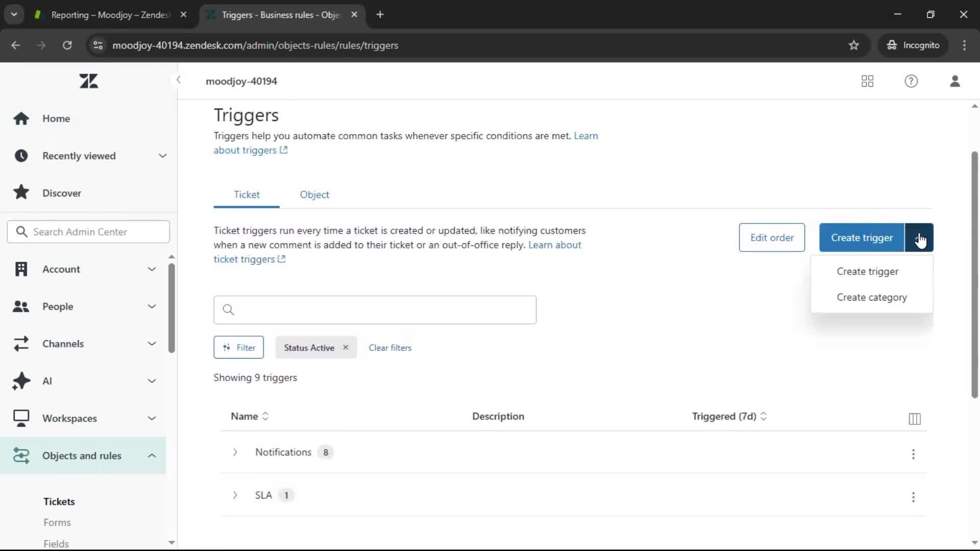Choose Create category from dropdown menu

coord(871,297)
